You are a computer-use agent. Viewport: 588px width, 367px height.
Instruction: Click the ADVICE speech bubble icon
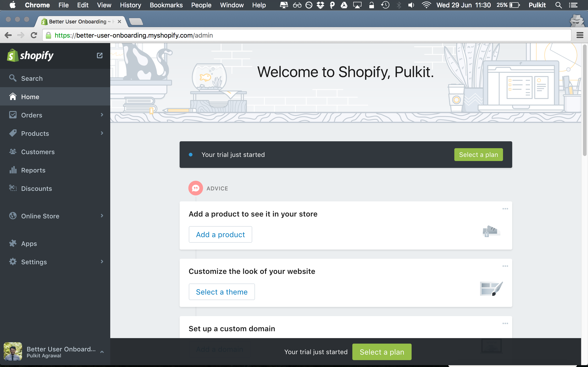[x=196, y=188]
